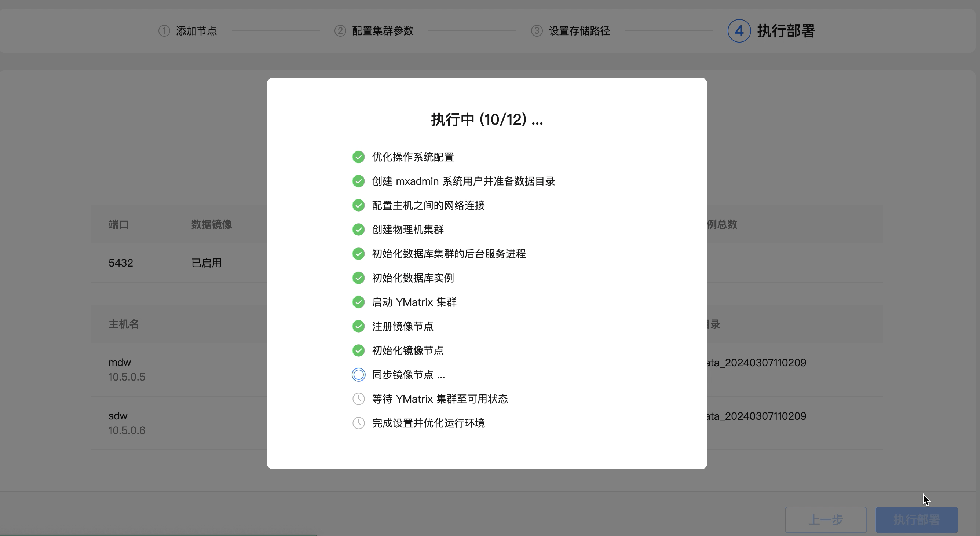Click the 数据镜像 column header
Image resolution: width=980 pixels, height=536 pixels.
(x=212, y=224)
